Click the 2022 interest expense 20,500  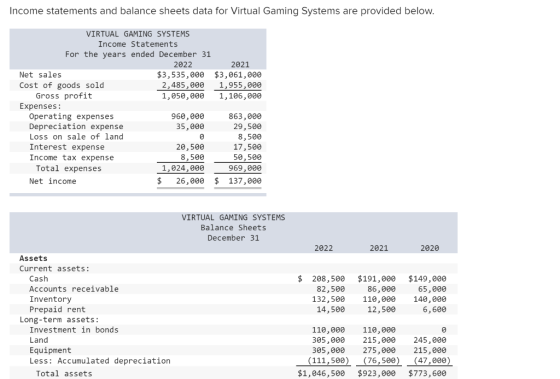coord(190,147)
